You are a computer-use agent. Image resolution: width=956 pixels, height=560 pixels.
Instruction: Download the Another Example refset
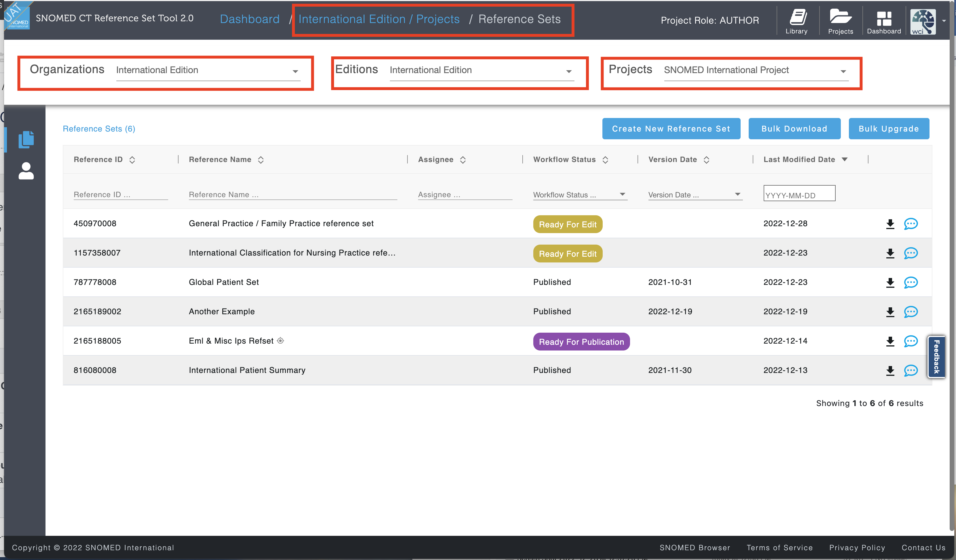pos(890,312)
